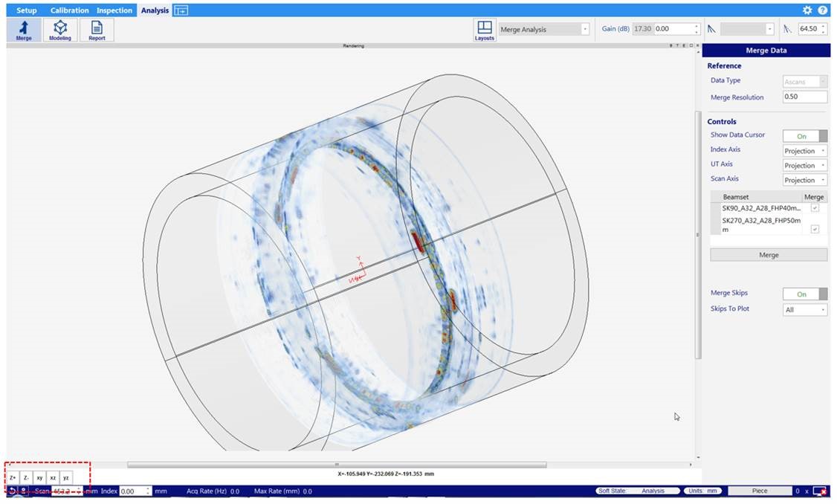Toggle the Show Data Cursor switch
Image resolution: width=837 pixels, height=504 pixels.
805,136
